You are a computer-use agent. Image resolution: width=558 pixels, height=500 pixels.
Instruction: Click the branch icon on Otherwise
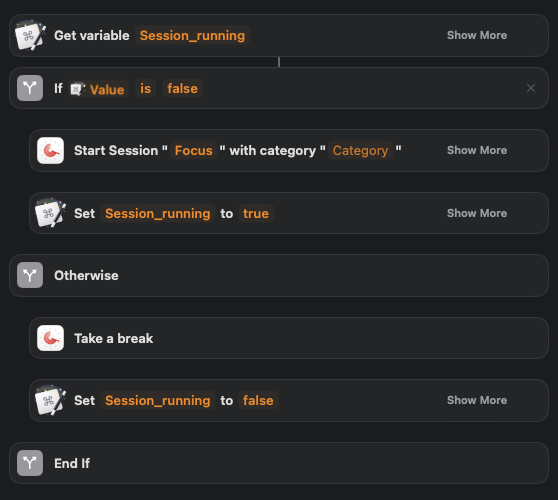click(x=30, y=275)
